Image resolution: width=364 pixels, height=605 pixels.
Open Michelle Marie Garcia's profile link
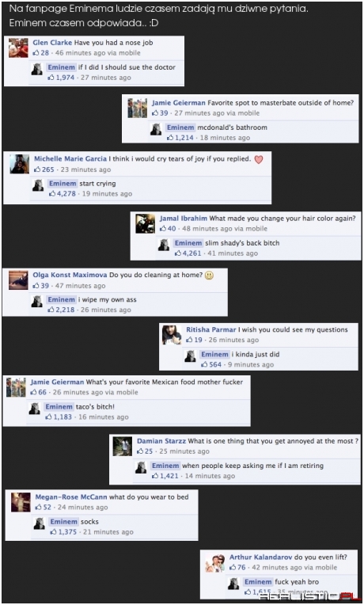(x=70, y=158)
